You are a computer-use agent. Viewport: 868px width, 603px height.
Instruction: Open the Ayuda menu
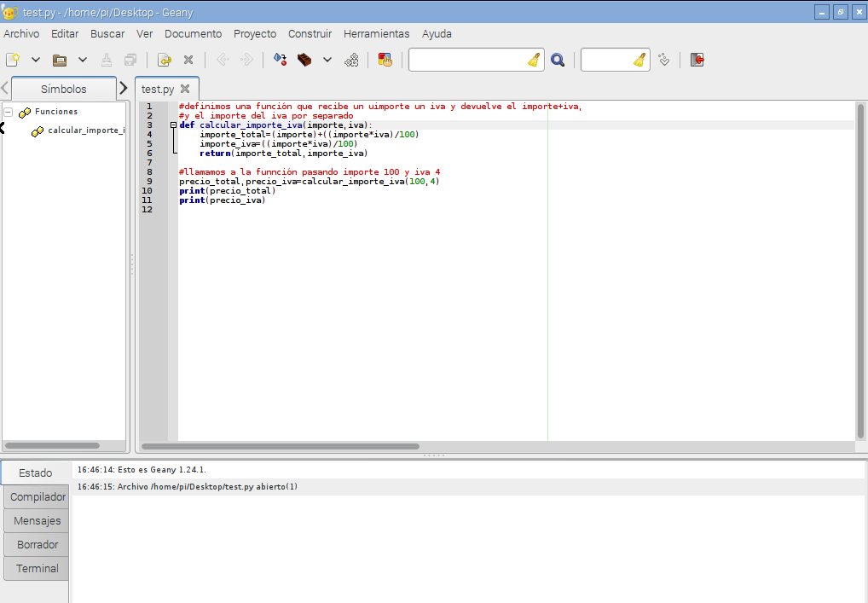click(x=437, y=34)
